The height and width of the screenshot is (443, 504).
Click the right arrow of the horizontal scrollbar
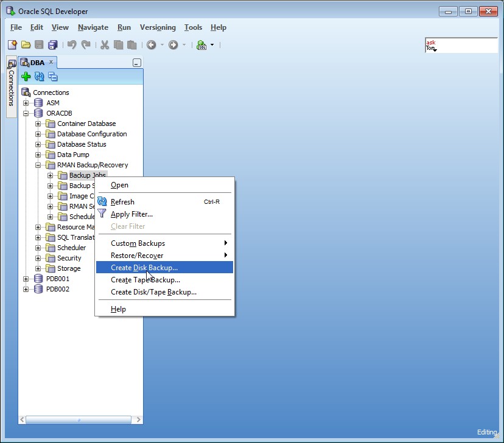[139, 419]
